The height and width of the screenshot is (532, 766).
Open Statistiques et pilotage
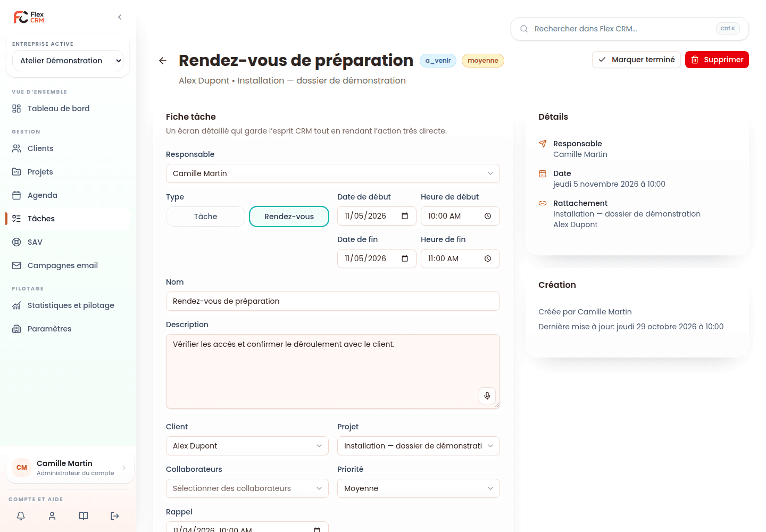pos(68,305)
